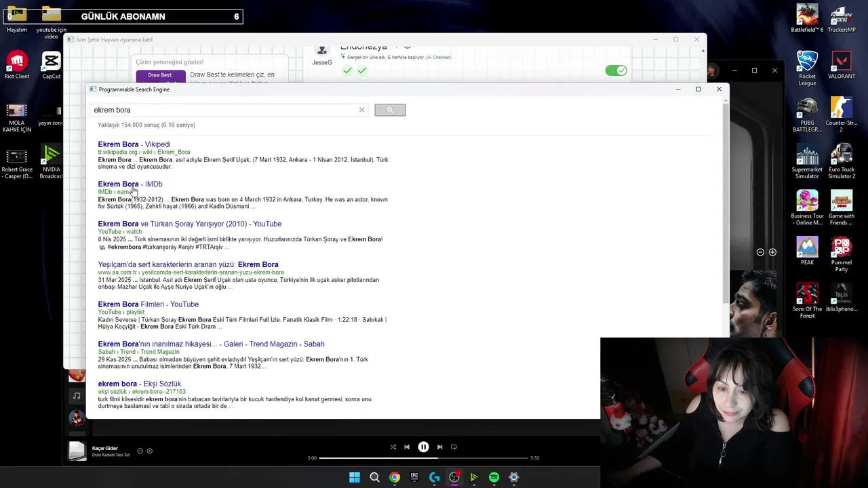Image resolution: width=868 pixels, height=488 pixels.
Task: Open the MOLA KAHVE İÇİN video file
Action: tap(16, 118)
